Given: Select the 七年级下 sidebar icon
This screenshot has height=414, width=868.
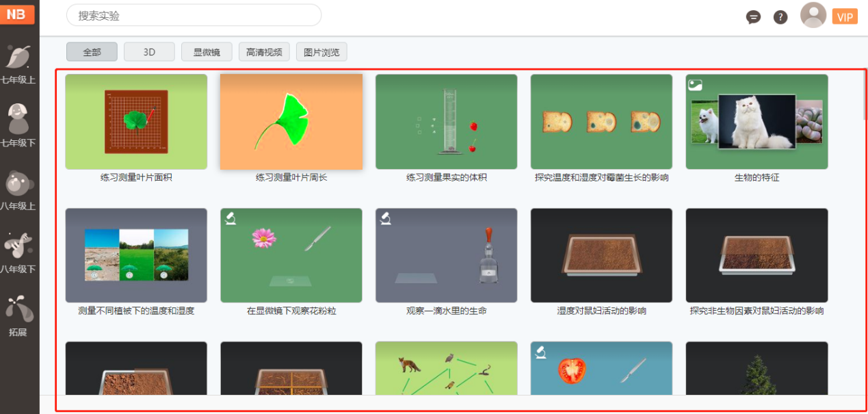Looking at the screenshot, I should (18, 125).
